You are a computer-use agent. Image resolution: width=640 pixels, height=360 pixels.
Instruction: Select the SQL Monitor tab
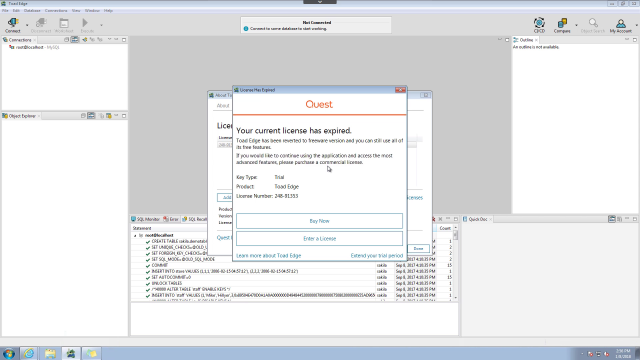[145, 219]
